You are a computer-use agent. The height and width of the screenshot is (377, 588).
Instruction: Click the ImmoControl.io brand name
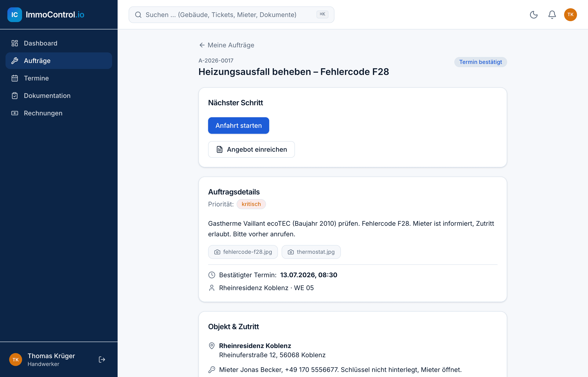[55, 15]
